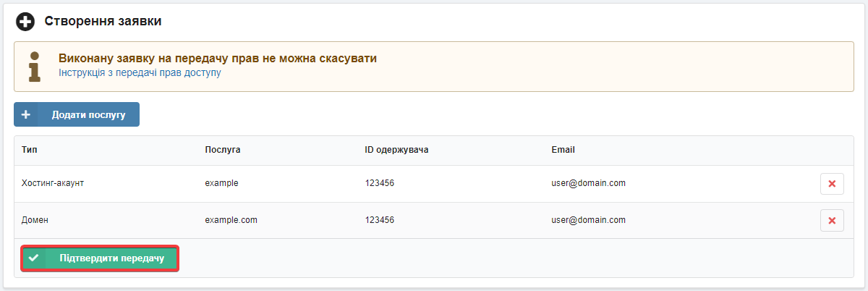Open the Інструкція з передачі прав доступу link
868x291 pixels.
140,72
